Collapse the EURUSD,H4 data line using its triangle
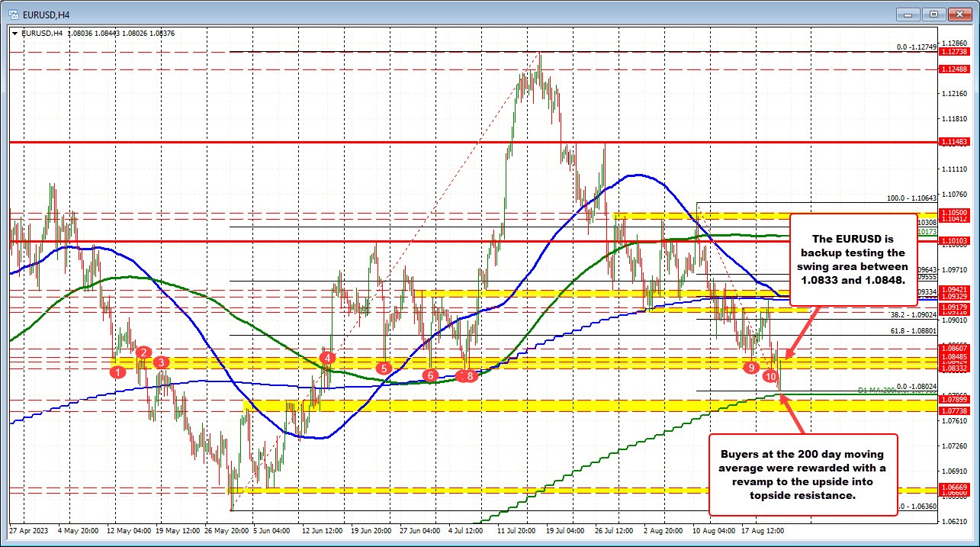 point(14,33)
